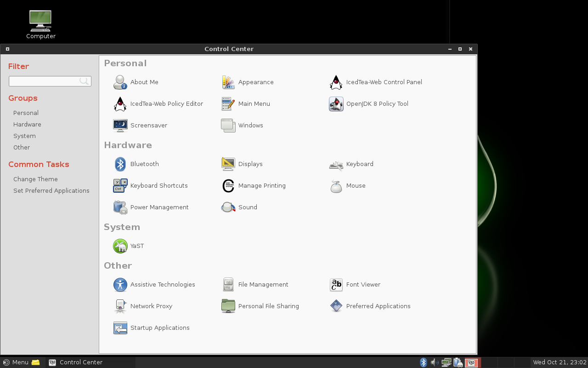Image resolution: width=588 pixels, height=368 pixels.
Task: Open the Power Management icon
Action: tap(120, 207)
